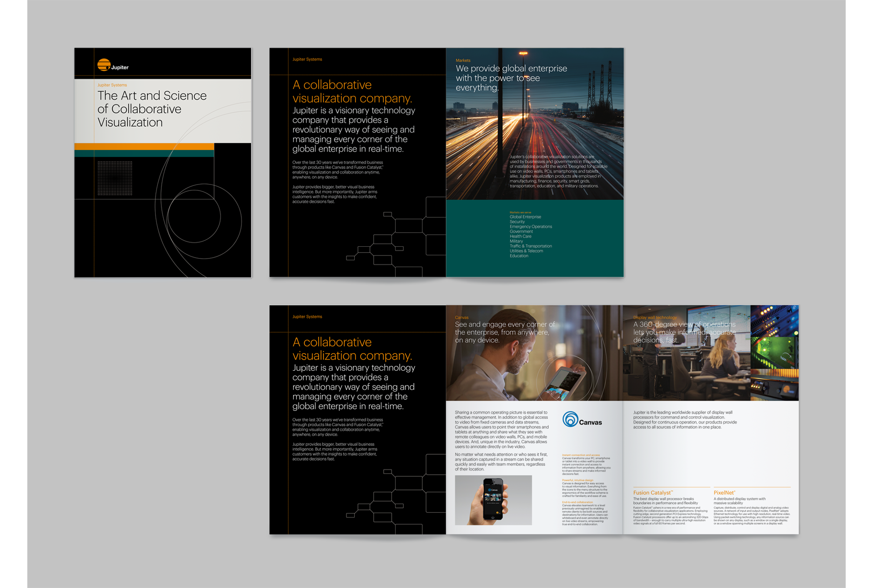The image size is (873, 588).
Task: Select 'Education' in the markets list
Action: tap(519, 256)
